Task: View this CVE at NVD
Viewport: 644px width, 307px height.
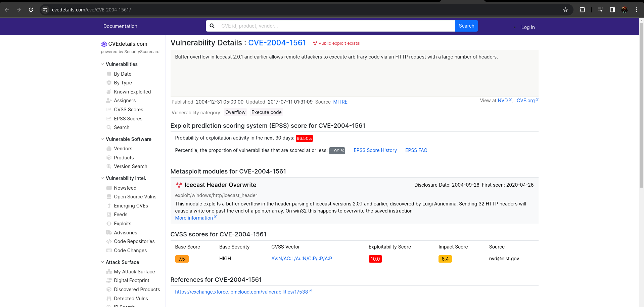Action: pyautogui.click(x=504, y=101)
